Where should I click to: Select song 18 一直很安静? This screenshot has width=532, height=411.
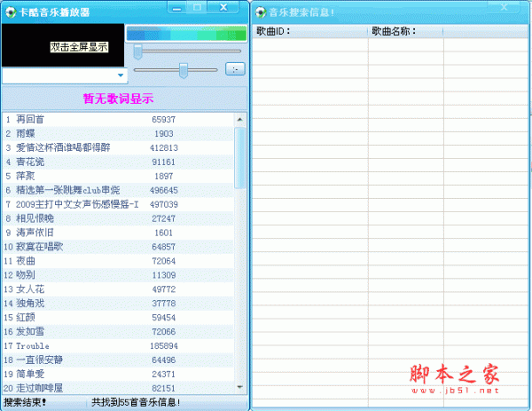118,360
